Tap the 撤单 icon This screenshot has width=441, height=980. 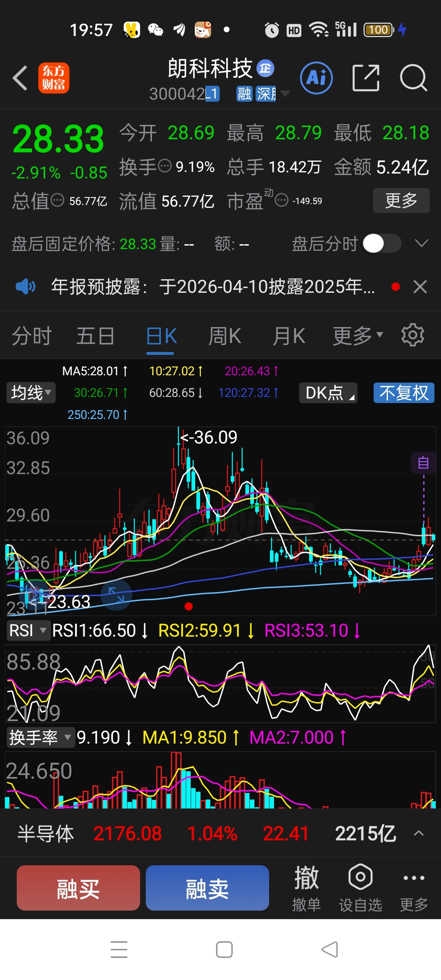pyautogui.click(x=306, y=888)
